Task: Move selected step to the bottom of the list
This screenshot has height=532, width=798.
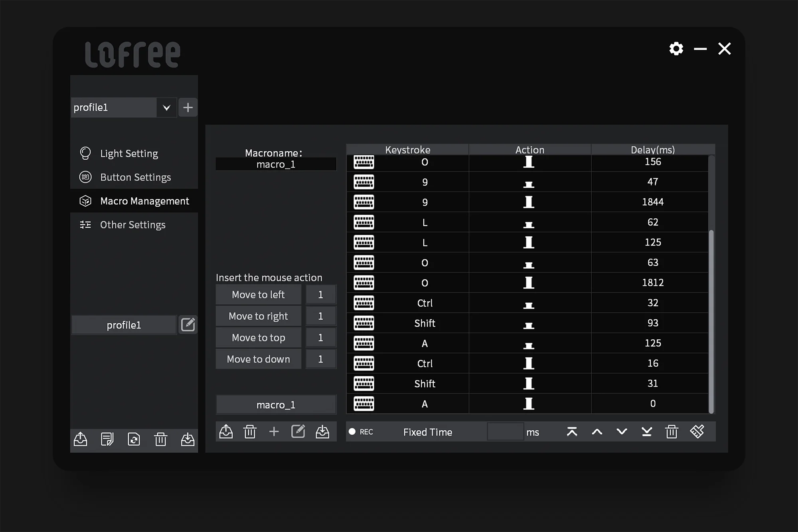Action: (x=646, y=431)
